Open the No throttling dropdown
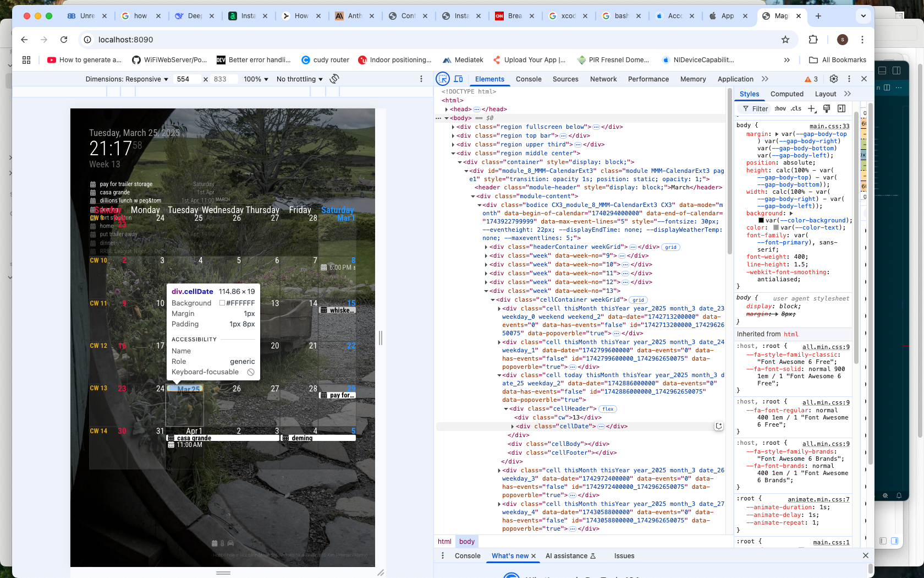 [299, 79]
